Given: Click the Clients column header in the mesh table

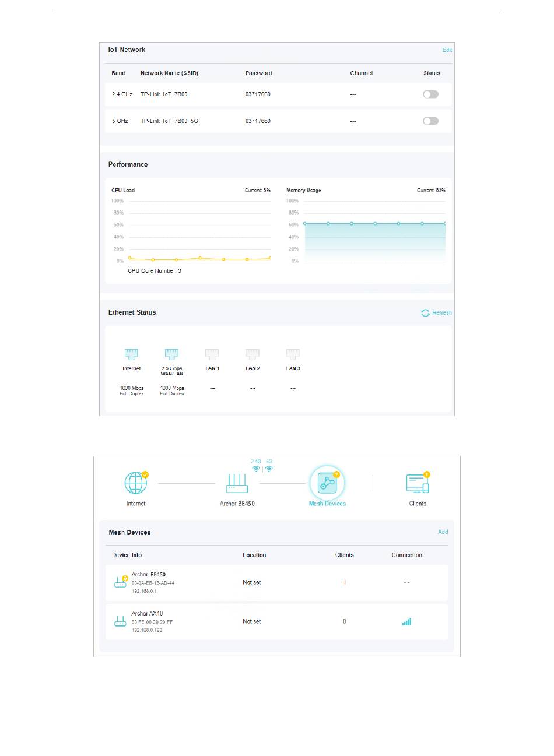Looking at the screenshot, I should tap(345, 555).
